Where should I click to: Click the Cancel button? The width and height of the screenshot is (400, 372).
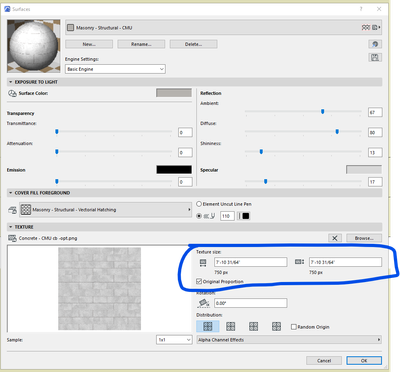click(324, 361)
